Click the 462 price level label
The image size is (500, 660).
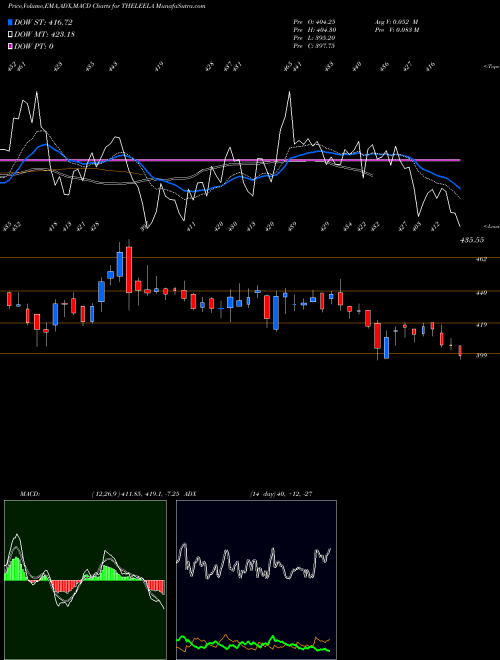tap(481, 259)
